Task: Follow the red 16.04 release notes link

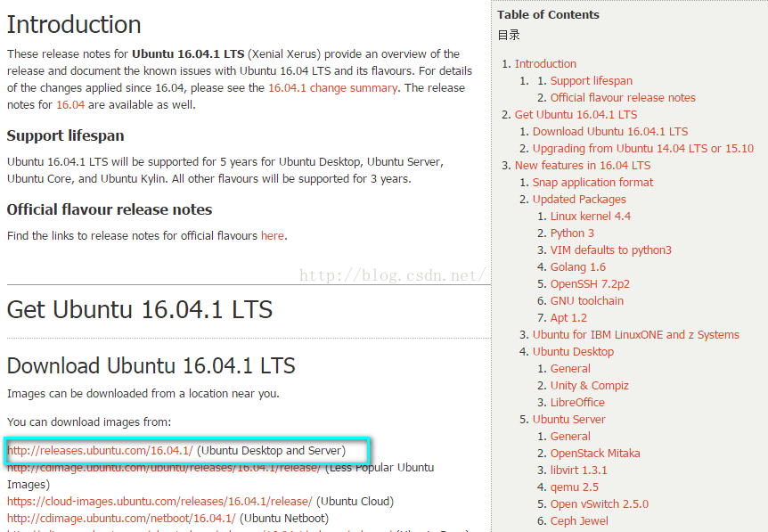Action: (70, 105)
